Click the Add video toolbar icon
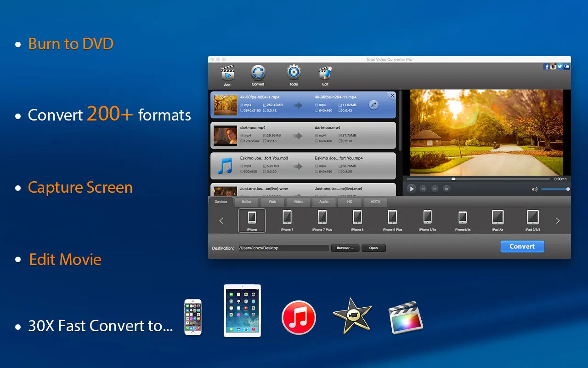Image resolution: width=588 pixels, height=368 pixels. pos(227,74)
